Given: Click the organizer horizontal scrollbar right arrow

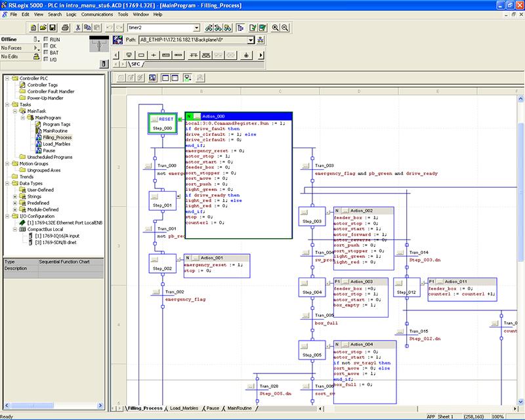Looking at the screenshot, I should [x=100, y=406].
